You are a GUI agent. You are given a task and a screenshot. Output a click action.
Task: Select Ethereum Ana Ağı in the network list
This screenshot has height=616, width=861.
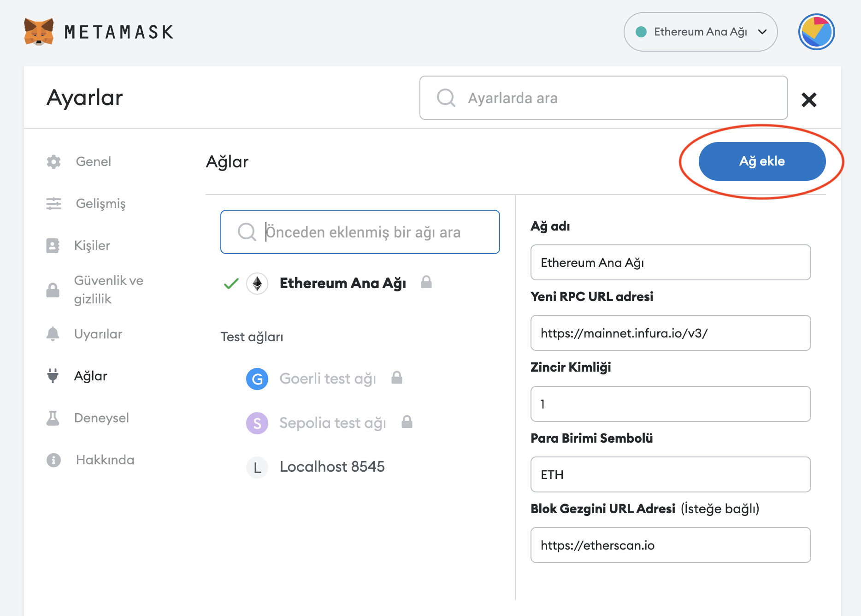click(343, 283)
